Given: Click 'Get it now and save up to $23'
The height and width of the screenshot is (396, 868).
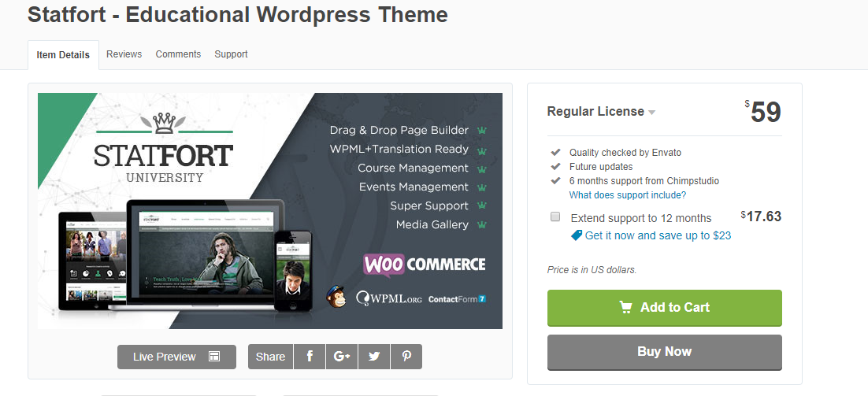Looking at the screenshot, I should point(658,235).
